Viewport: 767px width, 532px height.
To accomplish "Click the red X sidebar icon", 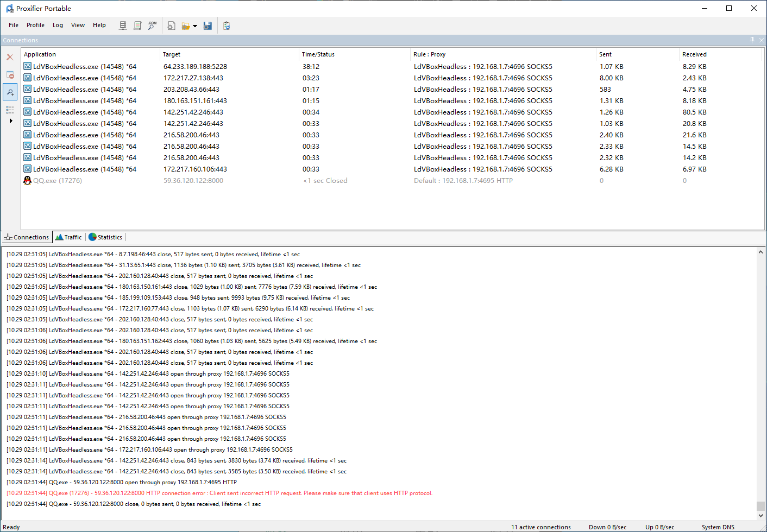I will [x=10, y=57].
